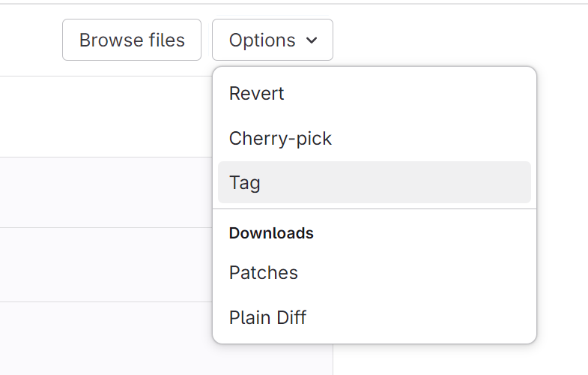Open the Plain Diff download
This screenshot has height=375, width=588.
point(267,316)
